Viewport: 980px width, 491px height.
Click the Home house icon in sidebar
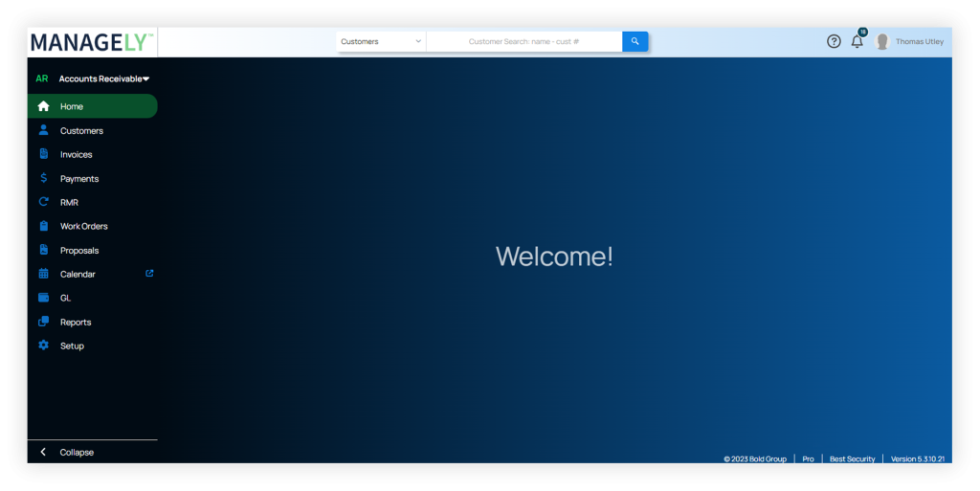(x=43, y=106)
